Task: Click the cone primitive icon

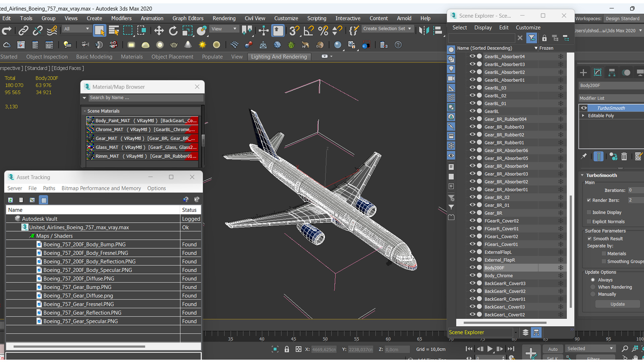Action: point(188,45)
